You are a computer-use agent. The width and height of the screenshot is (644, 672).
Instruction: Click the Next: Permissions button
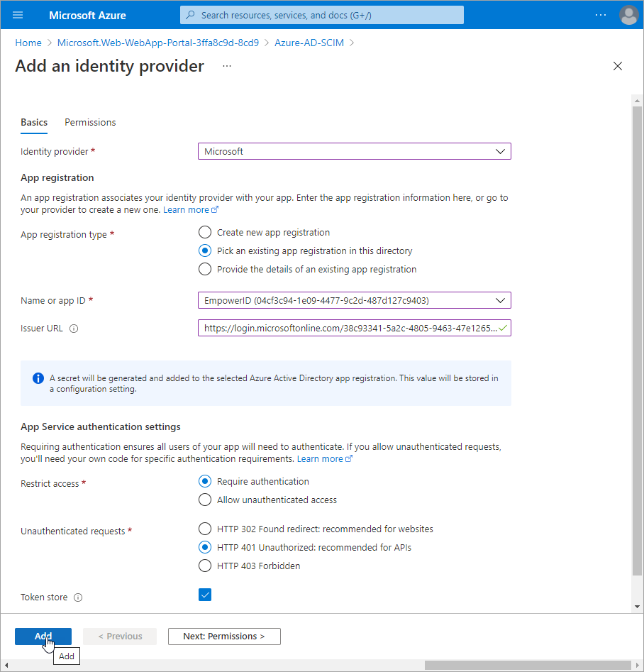(224, 637)
